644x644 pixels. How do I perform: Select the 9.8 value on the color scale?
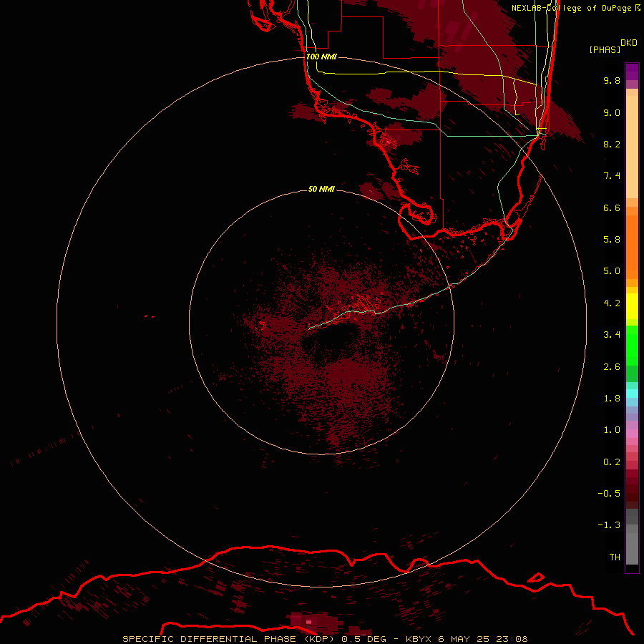[x=612, y=80]
